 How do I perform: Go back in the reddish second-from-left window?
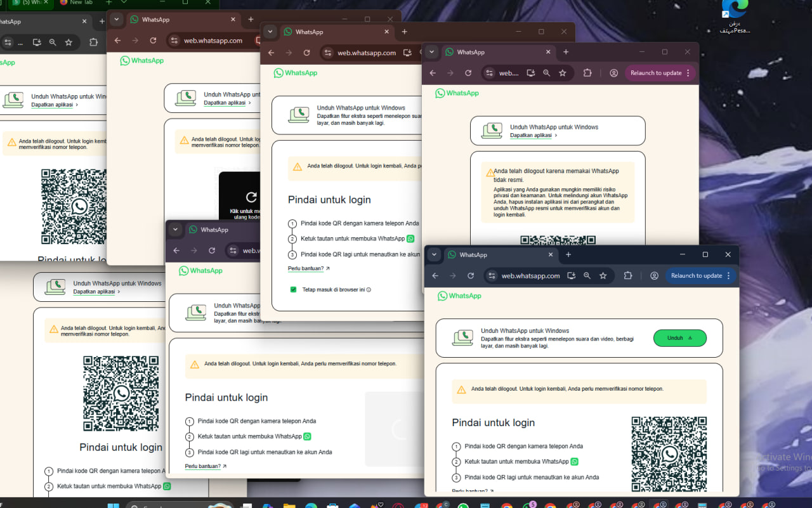(117, 41)
